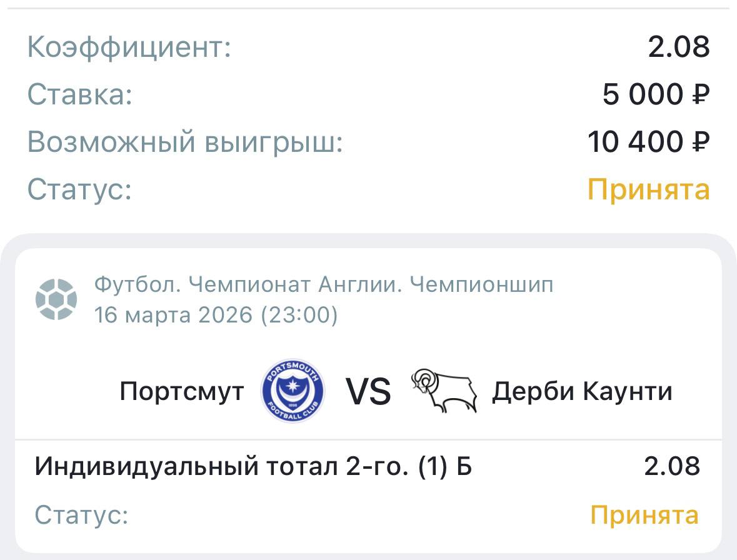Tap the overall coefficient value 2.08 at top
Viewport: 737px width, 560px height.
tap(678, 47)
